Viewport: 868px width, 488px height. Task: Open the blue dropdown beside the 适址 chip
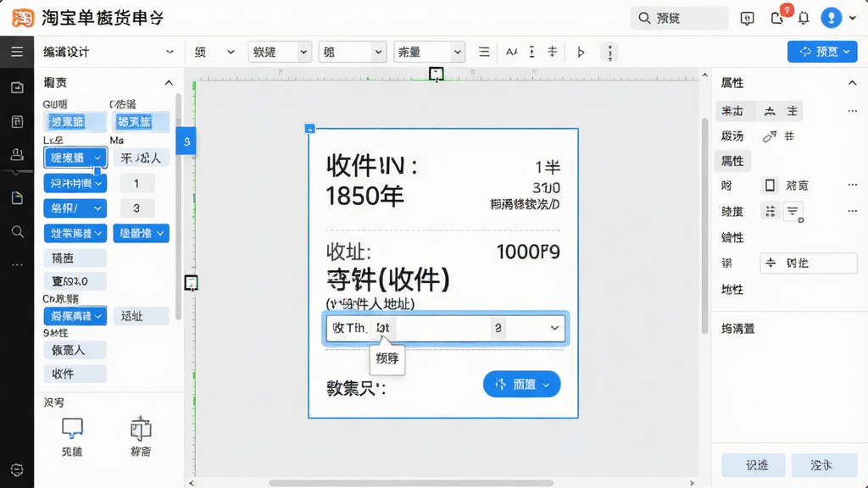pyautogui.click(x=75, y=316)
